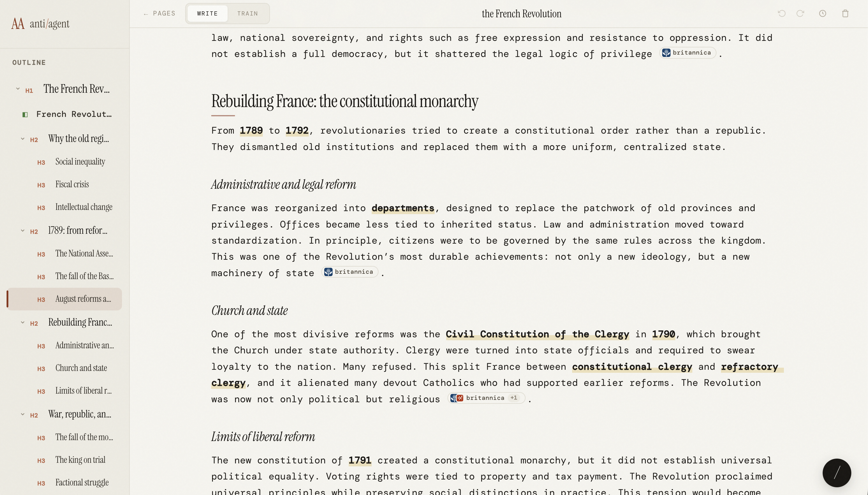Open britannica citation after 'logic of privilege'
This screenshot has width=868, height=495.
click(688, 53)
